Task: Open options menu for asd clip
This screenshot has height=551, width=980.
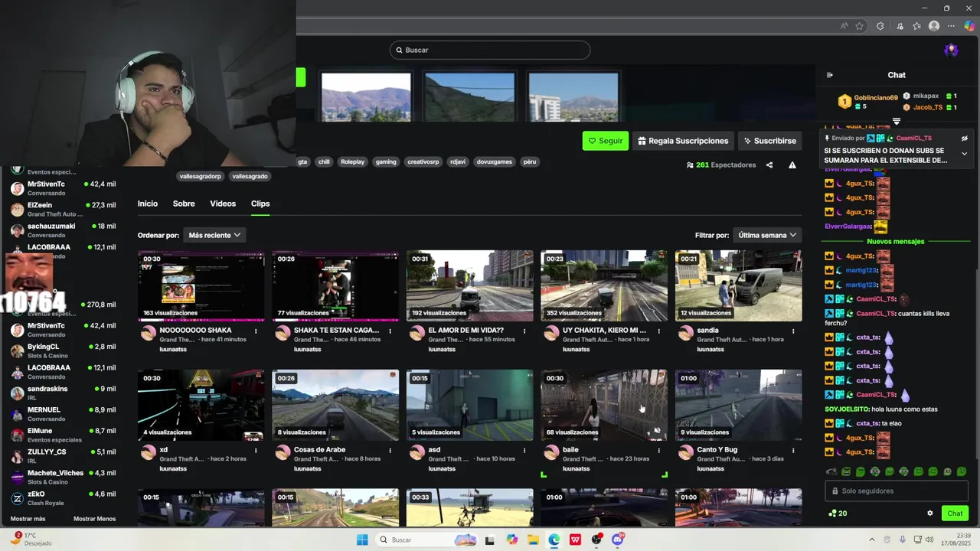Action: pyautogui.click(x=524, y=451)
